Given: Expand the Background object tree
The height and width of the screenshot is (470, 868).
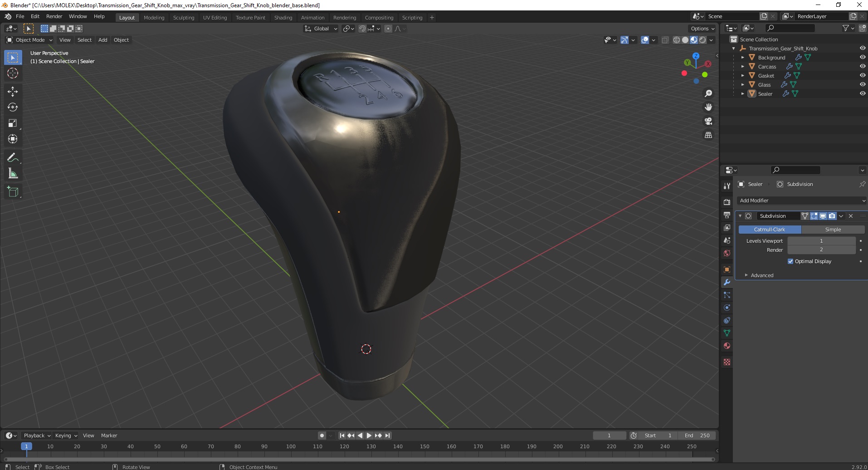Looking at the screenshot, I should (742, 57).
